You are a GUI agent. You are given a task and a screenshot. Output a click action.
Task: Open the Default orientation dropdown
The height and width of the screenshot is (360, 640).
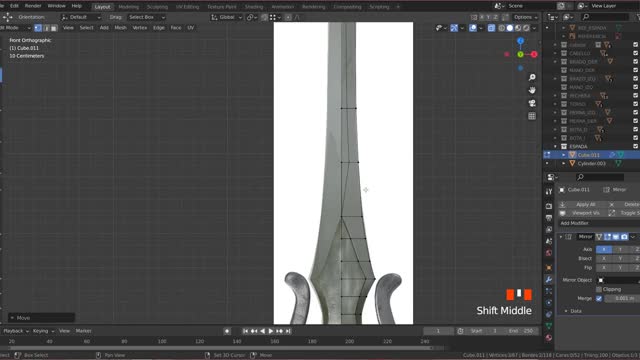coord(81,17)
